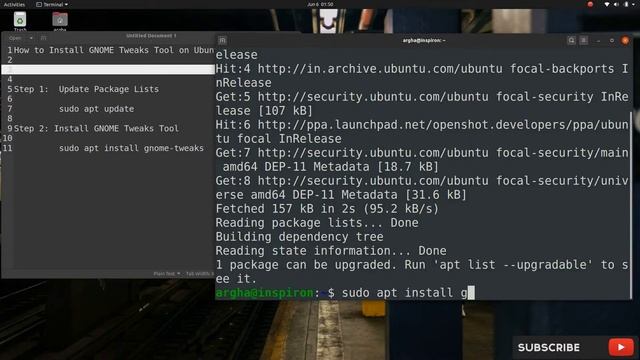Open the Tab Width selector in status bar
Image resolution: width=640 pixels, height=360 pixels.
[x=200, y=273]
